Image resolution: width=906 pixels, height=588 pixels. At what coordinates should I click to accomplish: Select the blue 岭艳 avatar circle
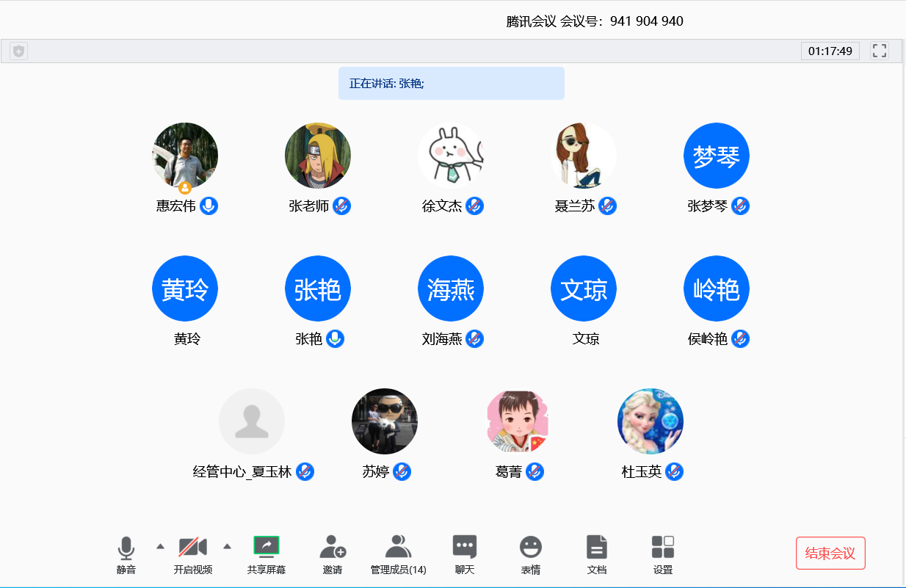click(717, 288)
